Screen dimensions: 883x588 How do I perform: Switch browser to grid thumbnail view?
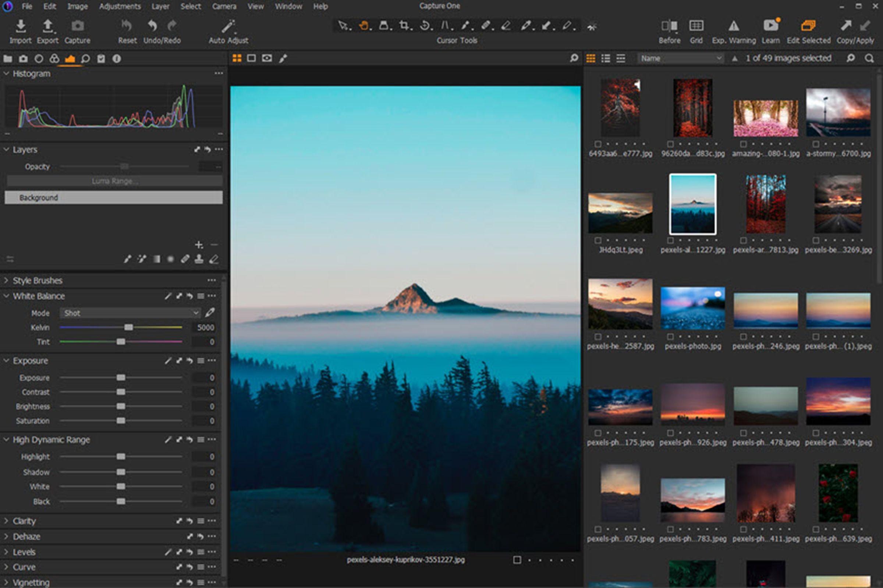coord(591,58)
